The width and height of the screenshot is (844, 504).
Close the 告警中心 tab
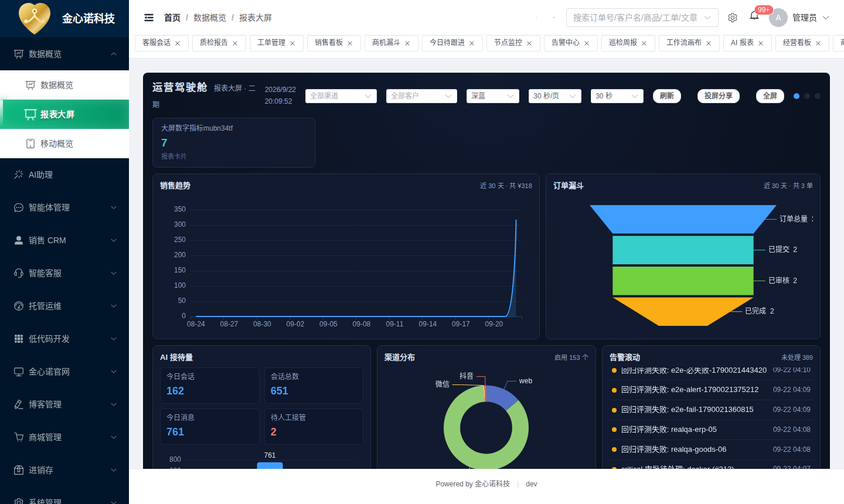click(x=587, y=43)
